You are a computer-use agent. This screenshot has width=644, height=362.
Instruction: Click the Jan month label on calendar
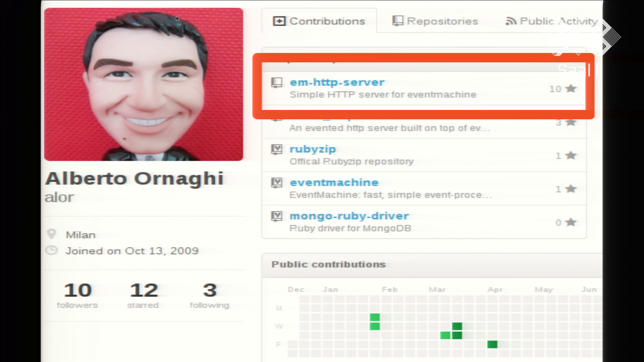click(330, 290)
